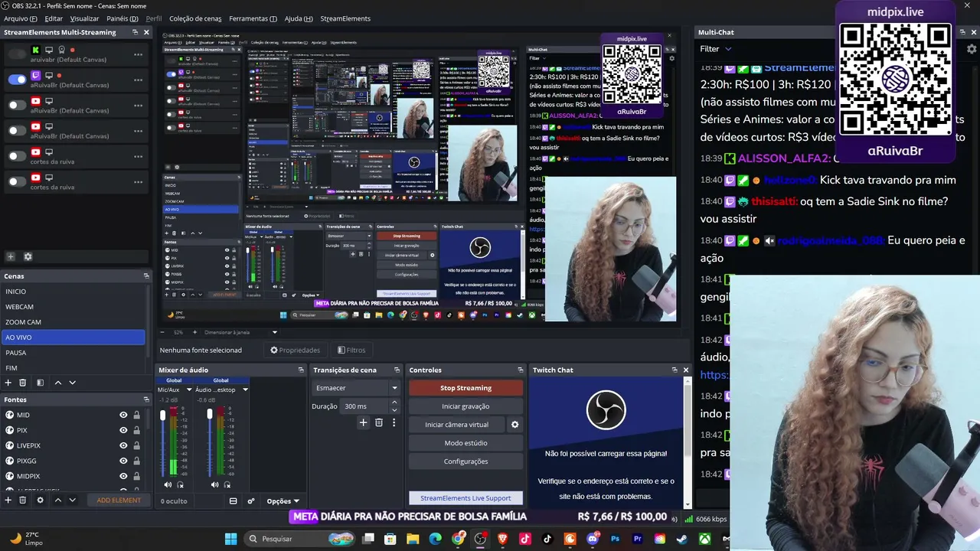Image resolution: width=980 pixels, height=551 pixels.
Task: Open Configurações from the Controles panel
Action: point(465,461)
